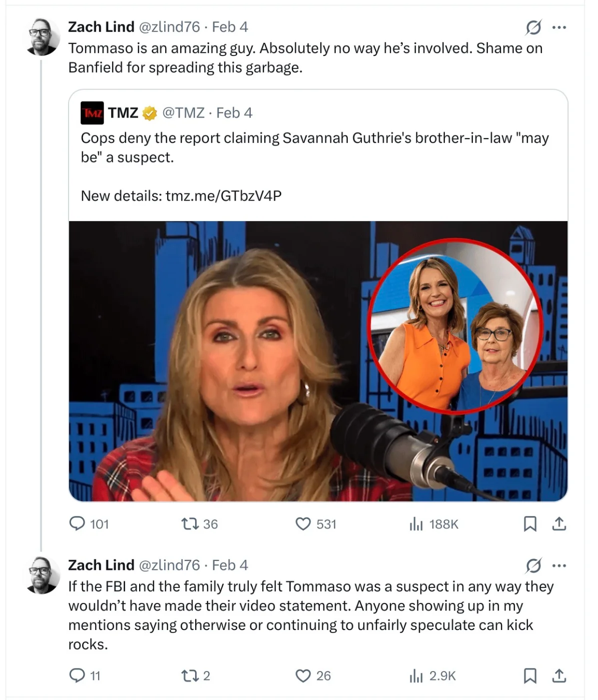This screenshot has height=700, width=598.
Task: Open more options menu on first tweet
Action: pos(559,27)
